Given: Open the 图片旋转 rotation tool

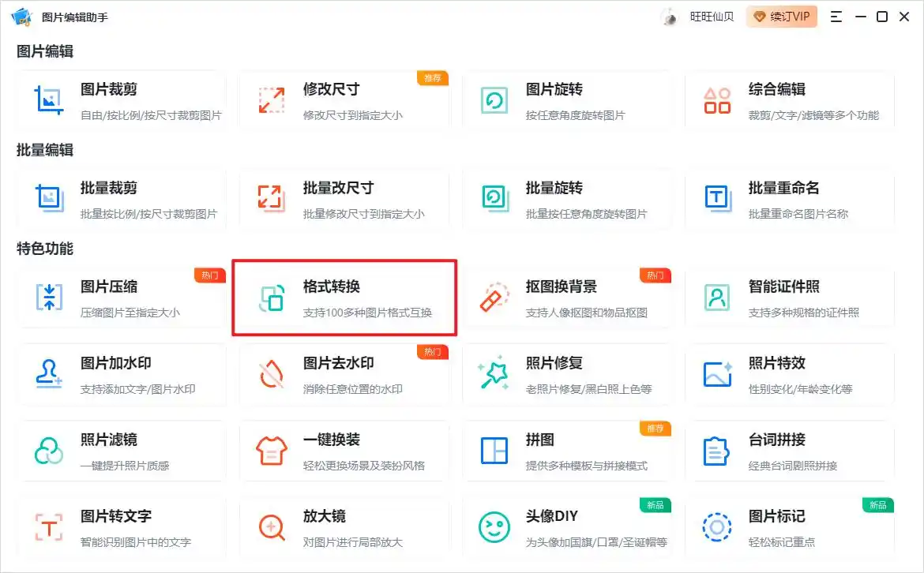Looking at the screenshot, I should coord(569,99).
